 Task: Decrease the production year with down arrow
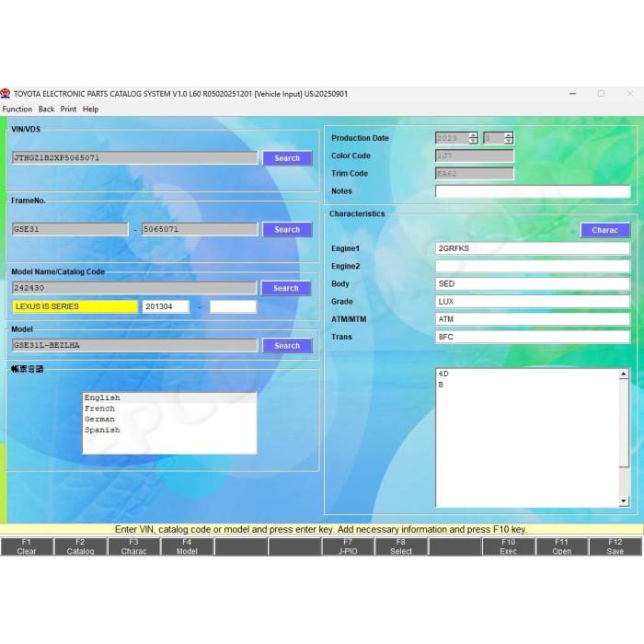point(473,141)
